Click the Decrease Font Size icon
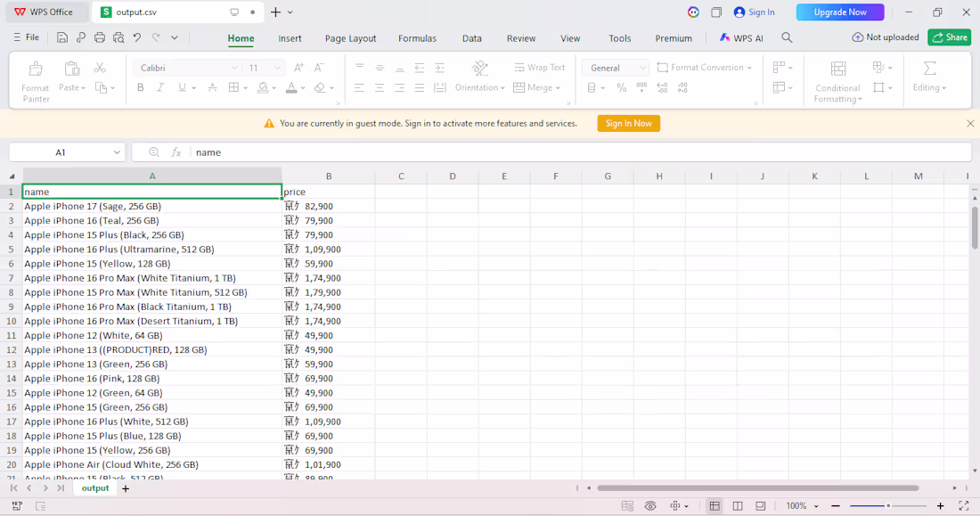980x516 pixels. pos(319,68)
